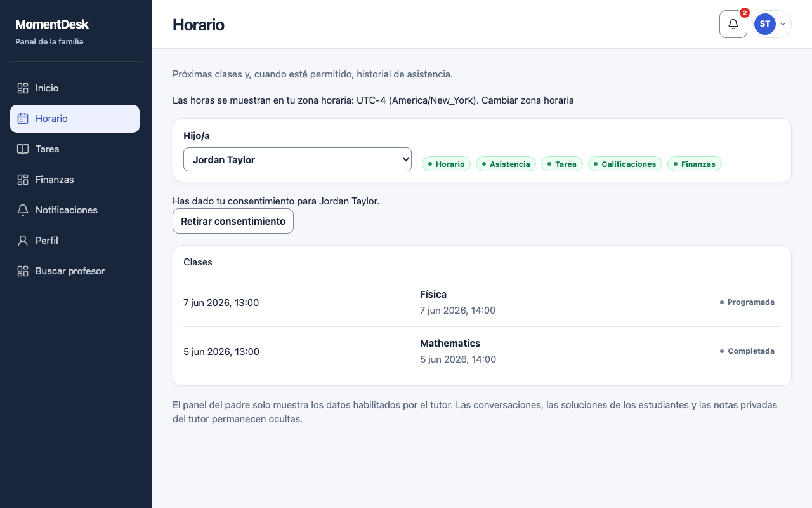Click the Inicio grid icon in sidebar
The width and height of the screenshot is (812, 508).
click(23, 88)
